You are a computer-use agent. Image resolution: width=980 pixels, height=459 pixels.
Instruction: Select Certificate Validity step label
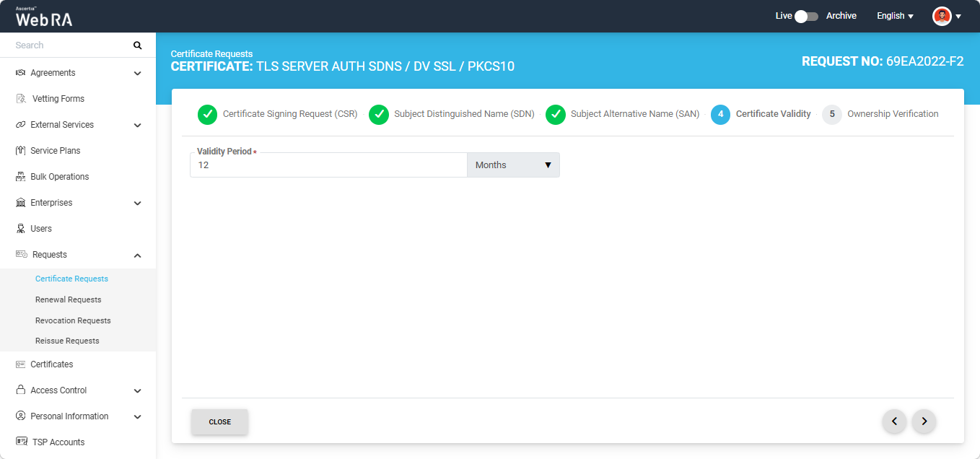point(774,114)
